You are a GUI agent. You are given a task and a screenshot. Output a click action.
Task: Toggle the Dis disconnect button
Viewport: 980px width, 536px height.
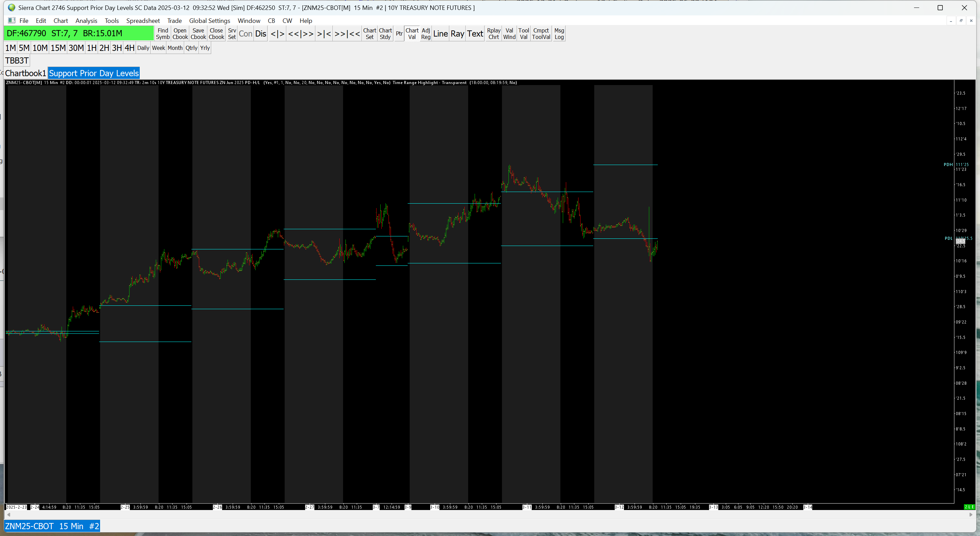261,33
